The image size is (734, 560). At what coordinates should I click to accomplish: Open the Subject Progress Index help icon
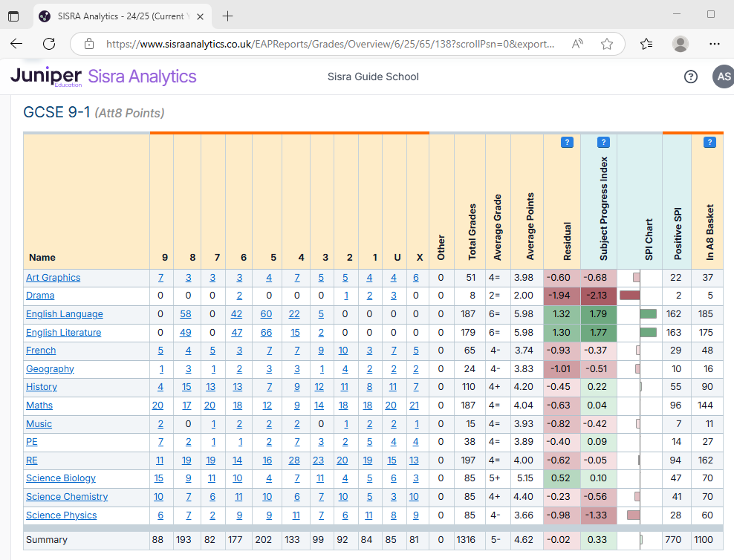[603, 142]
